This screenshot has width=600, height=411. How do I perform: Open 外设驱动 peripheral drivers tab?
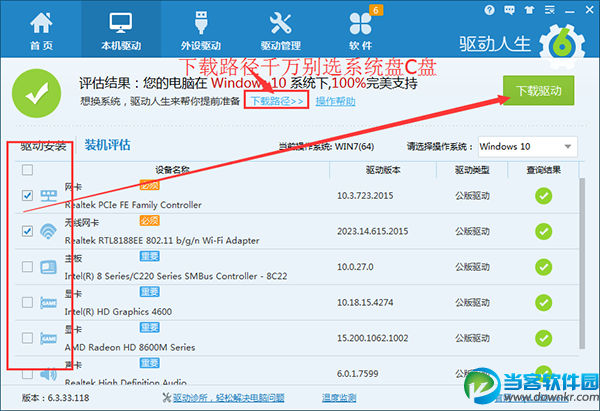tap(201, 31)
